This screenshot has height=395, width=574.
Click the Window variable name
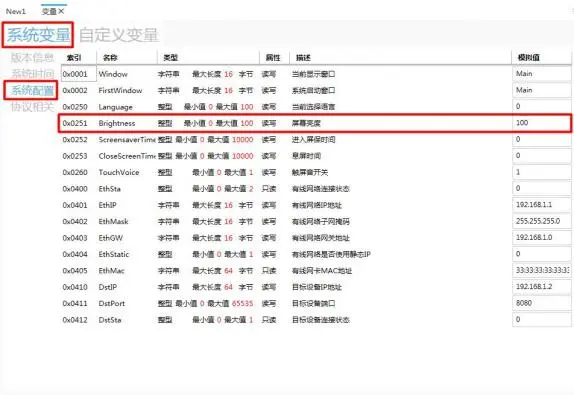113,74
